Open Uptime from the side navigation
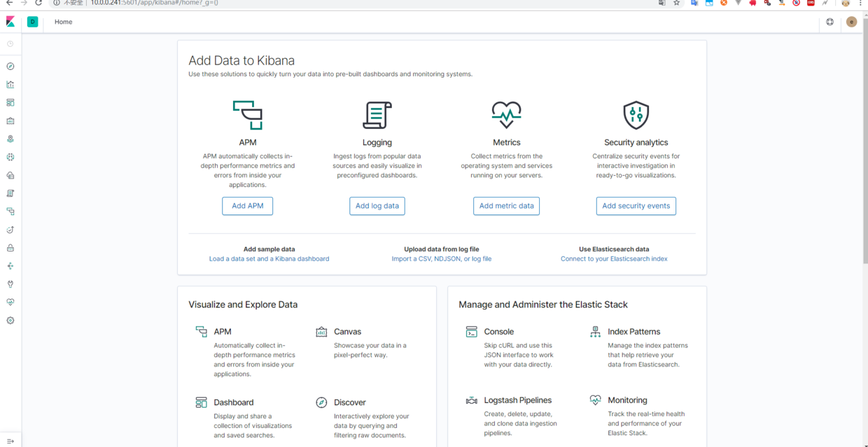This screenshot has width=868, height=447. coord(10,230)
